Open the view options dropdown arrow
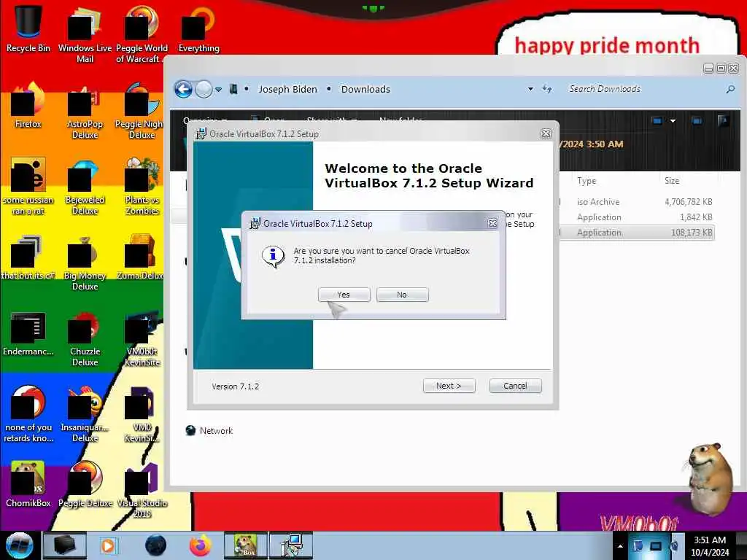Screen dimensions: 747x560 [x=673, y=121]
